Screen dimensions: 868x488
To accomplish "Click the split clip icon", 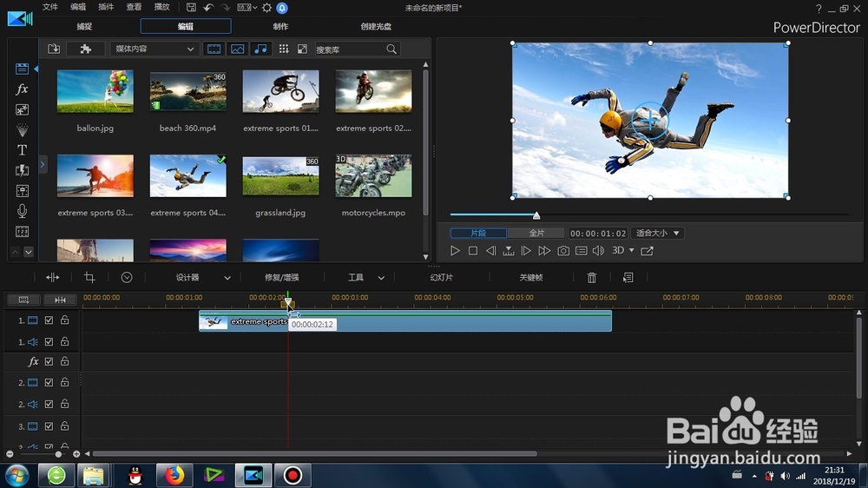I will tap(53, 278).
